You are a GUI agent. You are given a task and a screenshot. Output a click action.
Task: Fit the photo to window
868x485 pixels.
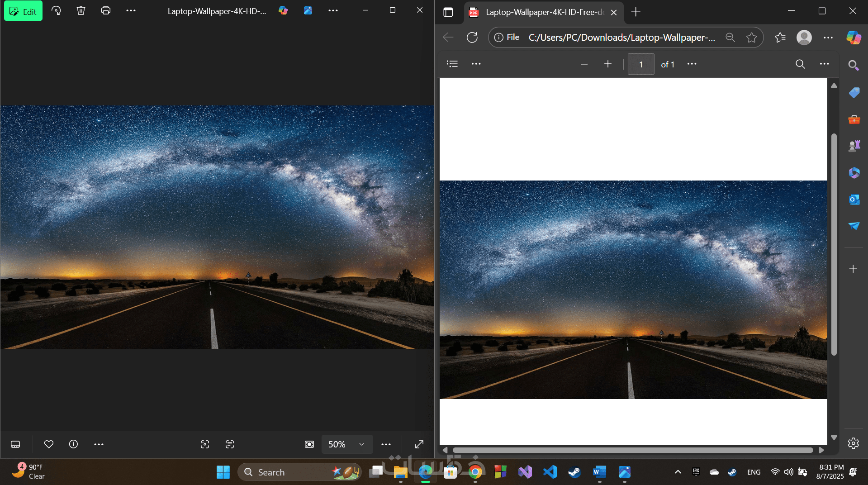tap(309, 444)
